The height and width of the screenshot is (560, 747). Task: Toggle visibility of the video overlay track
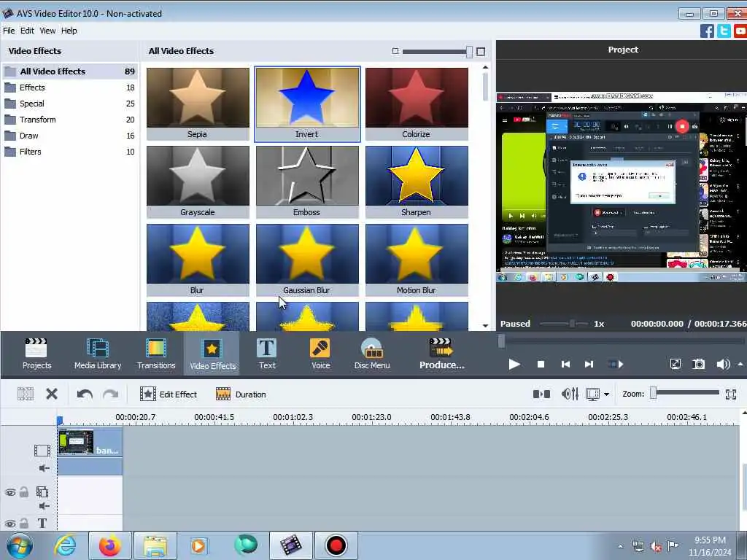(x=10, y=492)
